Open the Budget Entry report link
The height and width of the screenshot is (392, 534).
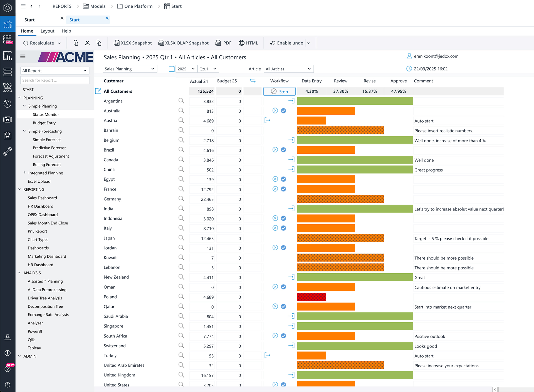click(44, 123)
